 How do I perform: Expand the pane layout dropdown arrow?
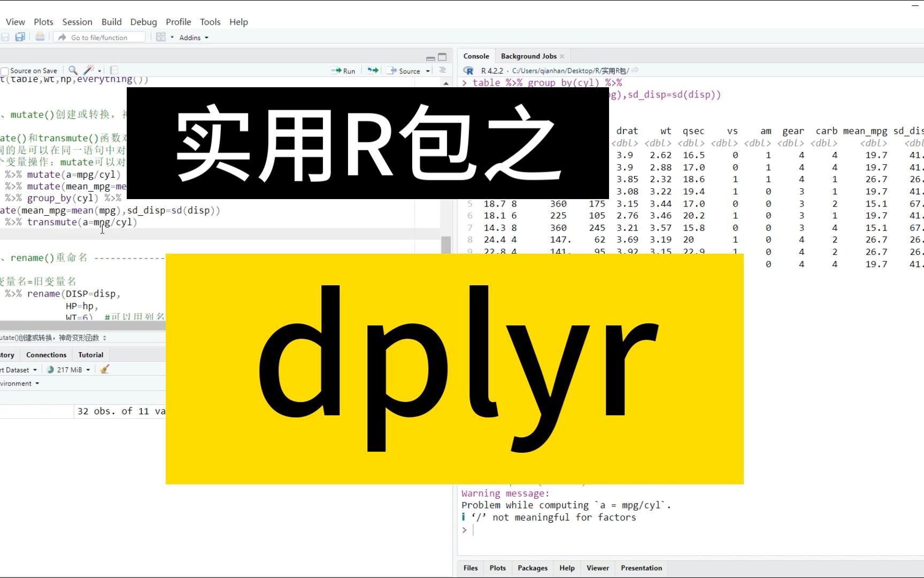(x=172, y=37)
